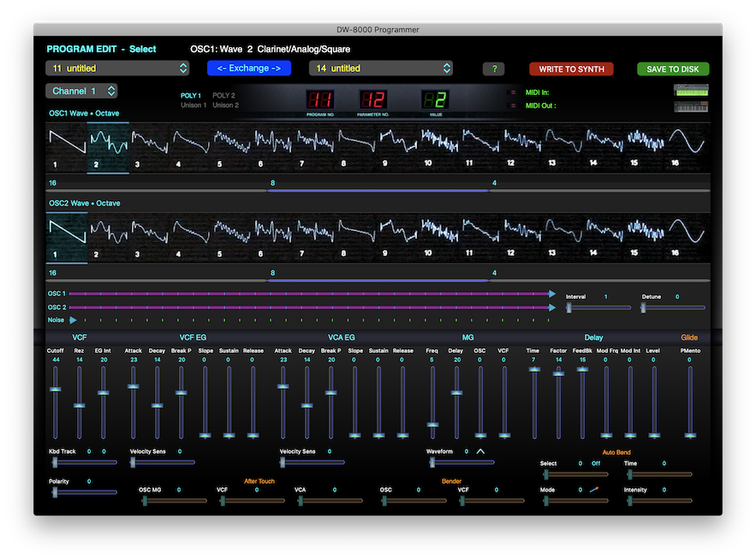Viewport: 756px width, 560px height.
Task: Click the question mark help button
Action: pyautogui.click(x=493, y=69)
